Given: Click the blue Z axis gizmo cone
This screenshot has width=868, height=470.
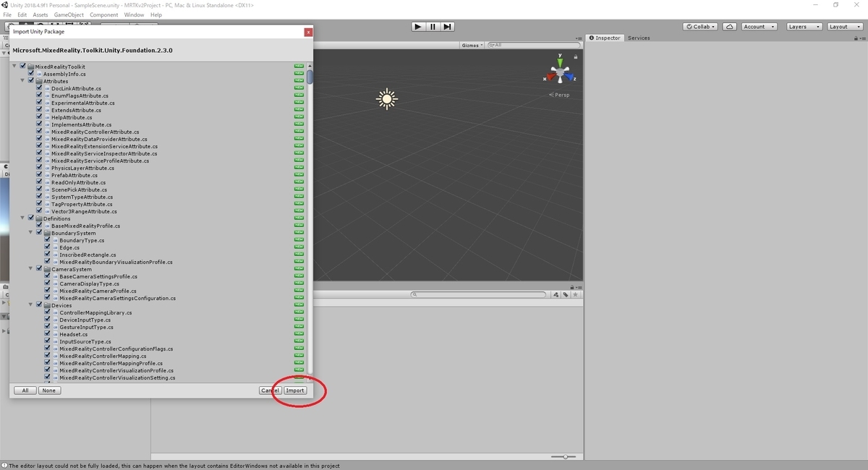Looking at the screenshot, I should (569, 75).
